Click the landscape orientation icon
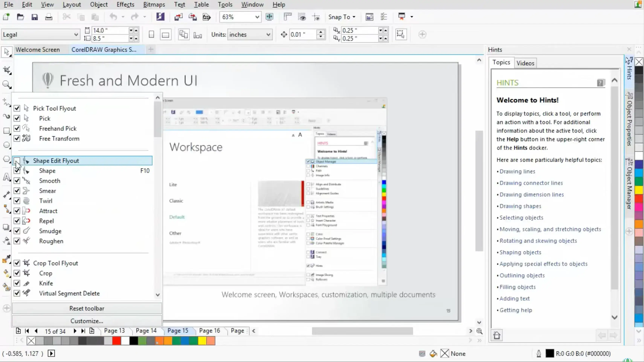The image size is (644, 362). [x=165, y=35]
